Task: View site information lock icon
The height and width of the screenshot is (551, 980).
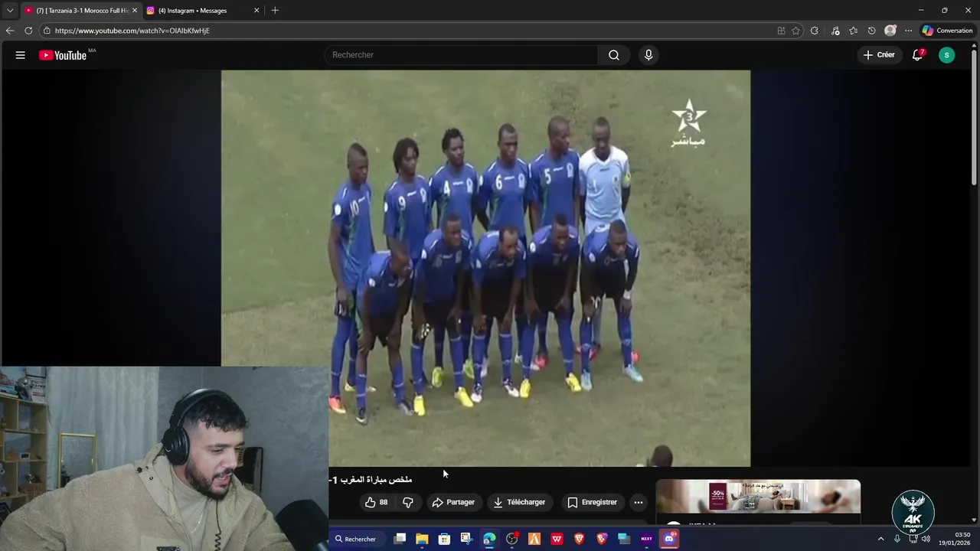Action: coord(47,31)
